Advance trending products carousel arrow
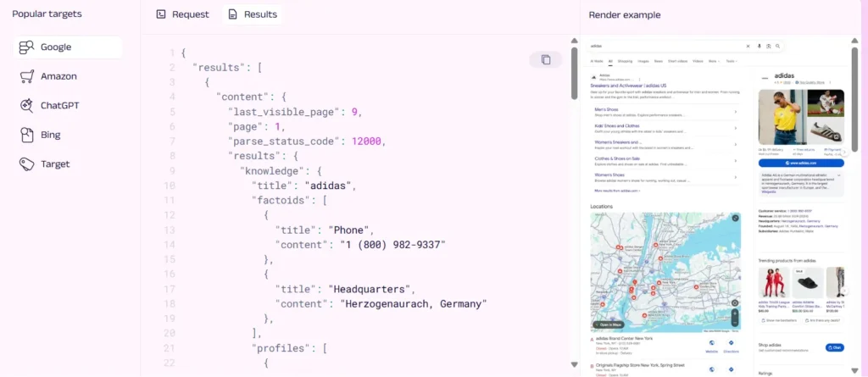This screenshot has height=377, width=868. point(843,290)
